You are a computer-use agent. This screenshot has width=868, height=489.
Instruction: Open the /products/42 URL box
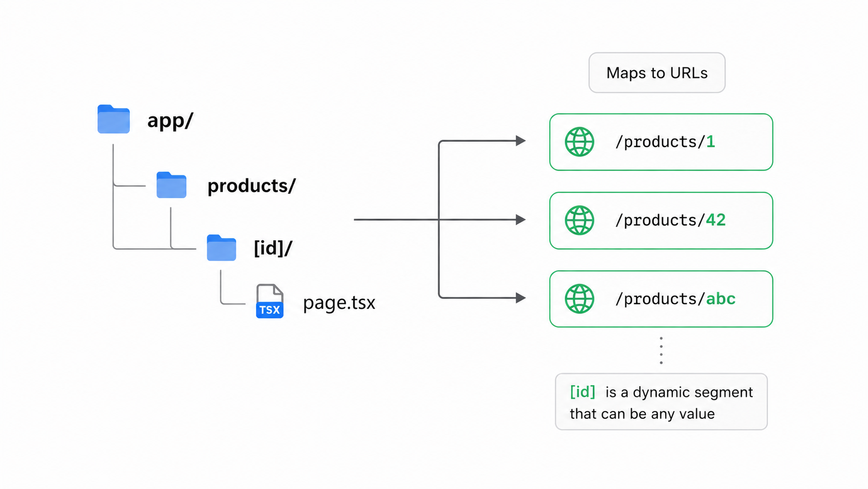pyautogui.click(x=661, y=220)
